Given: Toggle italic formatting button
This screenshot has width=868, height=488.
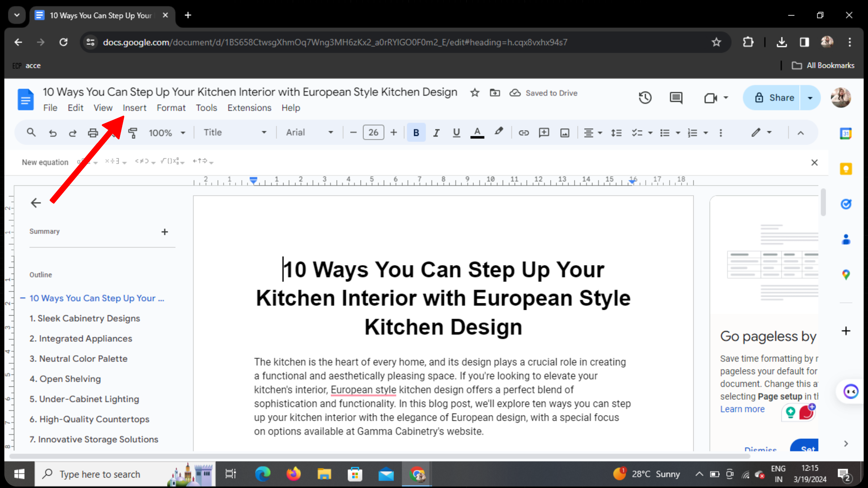Looking at the screenshot, I should (436, 133).
